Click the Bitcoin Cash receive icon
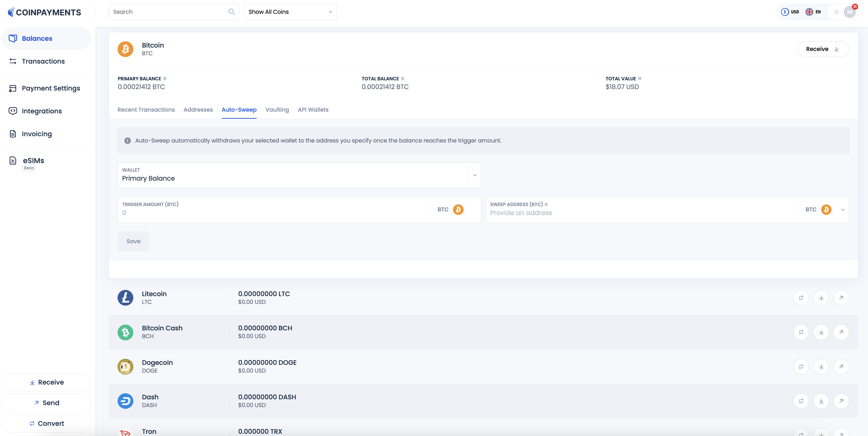The image size is (868, 436). [x=821, y=332]
